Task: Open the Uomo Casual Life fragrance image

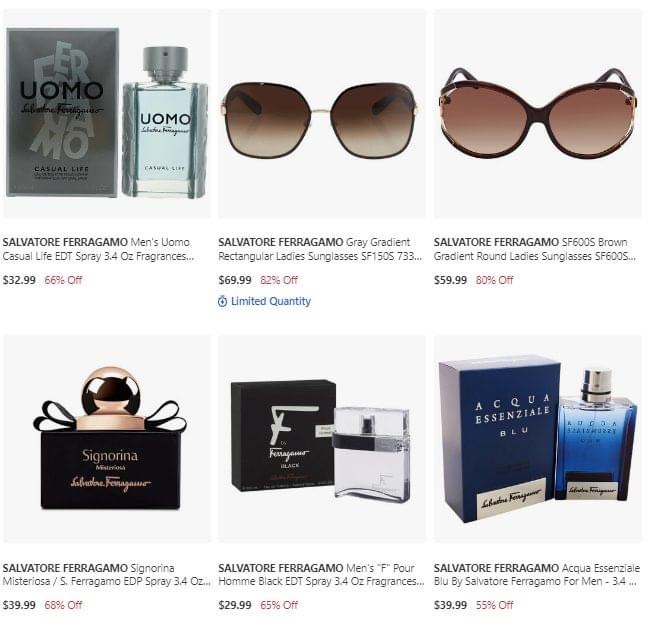Action: [107, 114]
